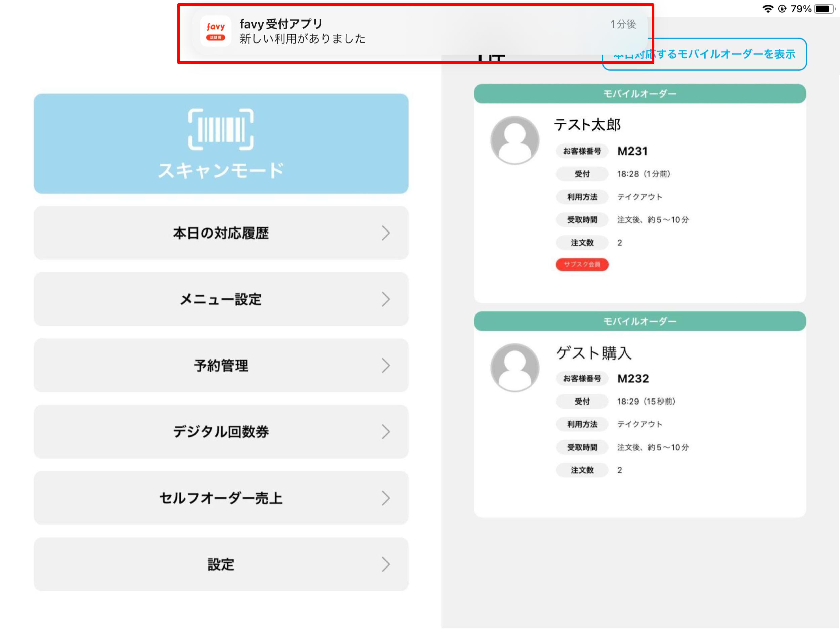Select the second モバイルオーダー green header
Image resolution: width=840 pixels, height=630 pixels.
[639, 321]
